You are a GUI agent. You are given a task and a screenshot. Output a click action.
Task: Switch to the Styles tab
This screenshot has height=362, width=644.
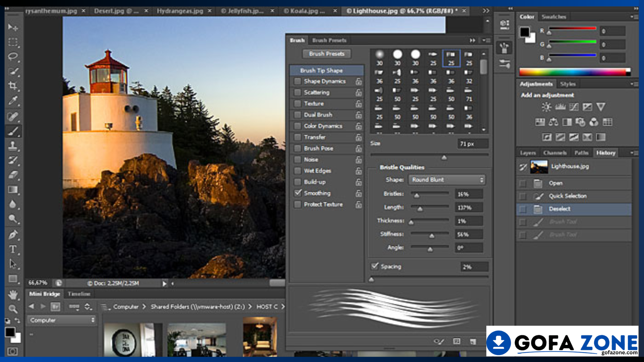click(568, 84)
